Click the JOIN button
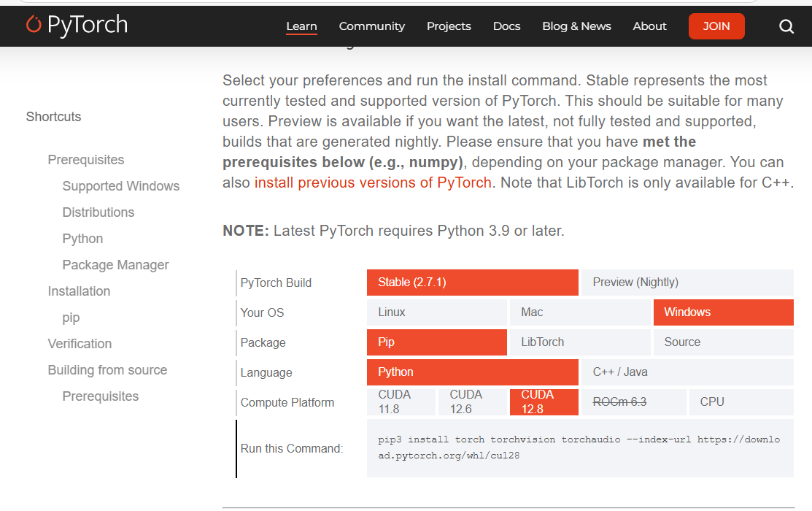Screen dimensions: 812x511 (716, 26)
